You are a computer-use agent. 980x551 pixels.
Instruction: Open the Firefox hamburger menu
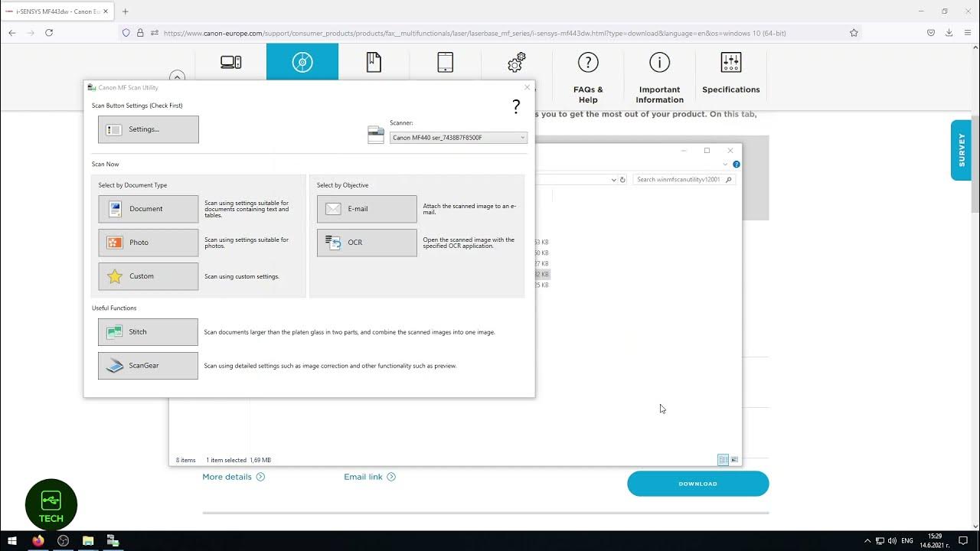coord(968,33)
